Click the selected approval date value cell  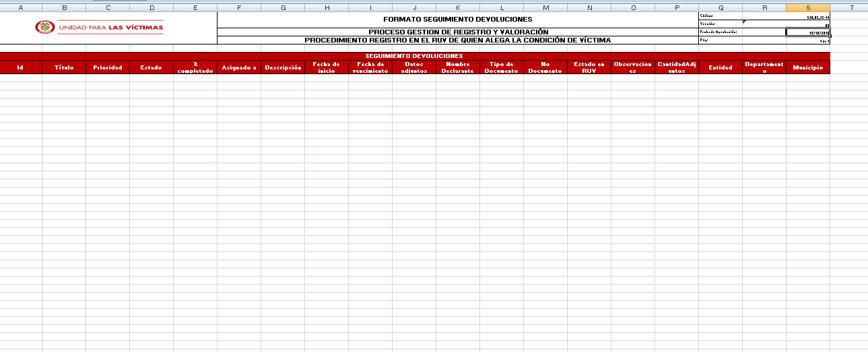808,32
